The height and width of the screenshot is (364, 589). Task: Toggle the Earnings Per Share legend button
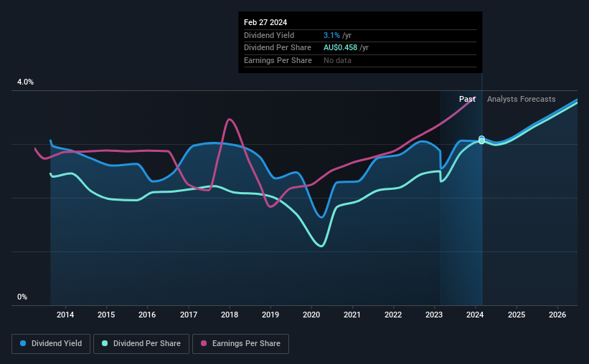240,344
